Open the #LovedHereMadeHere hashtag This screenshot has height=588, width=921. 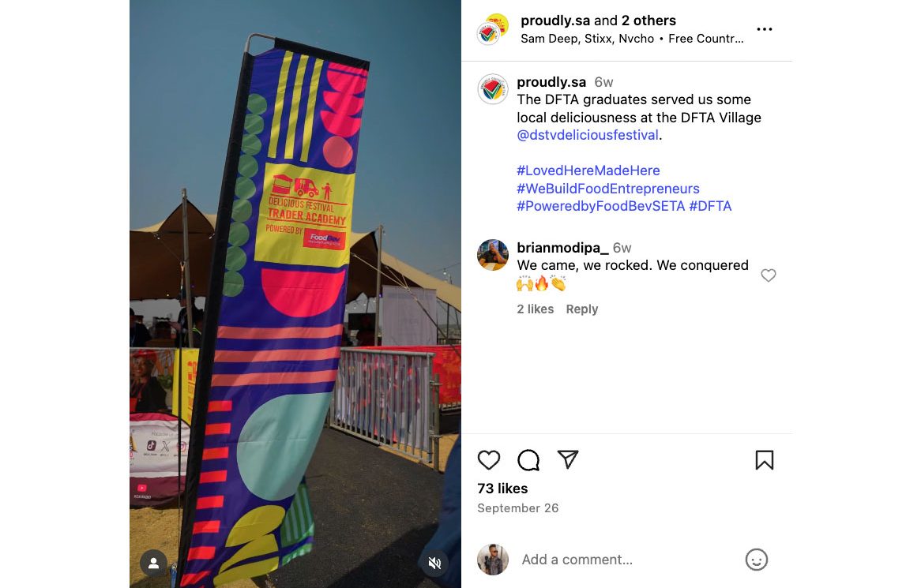[x=588, y=170]
